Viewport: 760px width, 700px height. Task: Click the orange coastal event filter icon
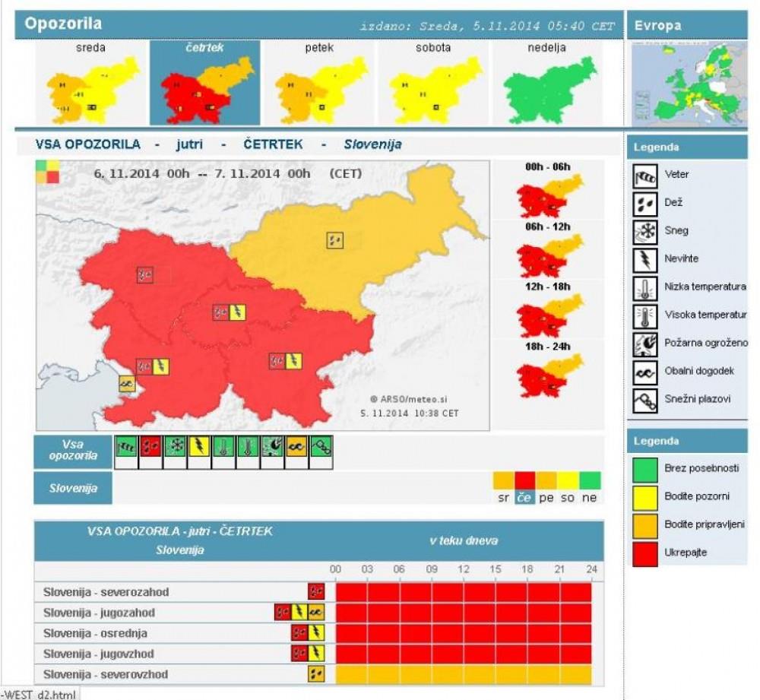[x=296, y=447]
